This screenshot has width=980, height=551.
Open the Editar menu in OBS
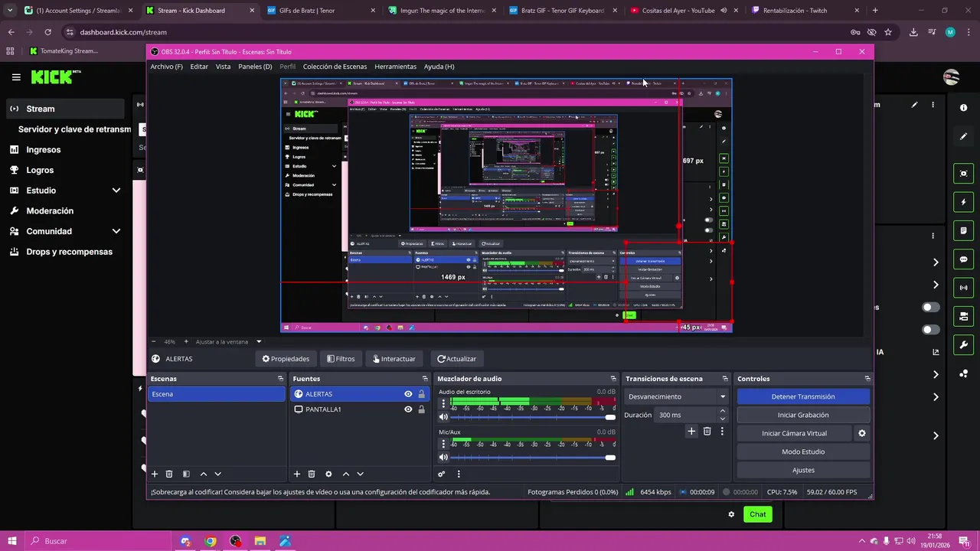coord(199,67)
